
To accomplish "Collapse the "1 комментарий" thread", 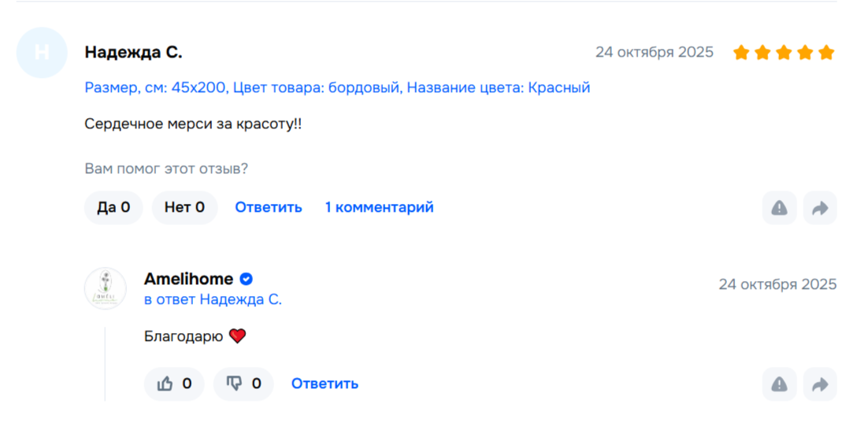I will point(379,208).
